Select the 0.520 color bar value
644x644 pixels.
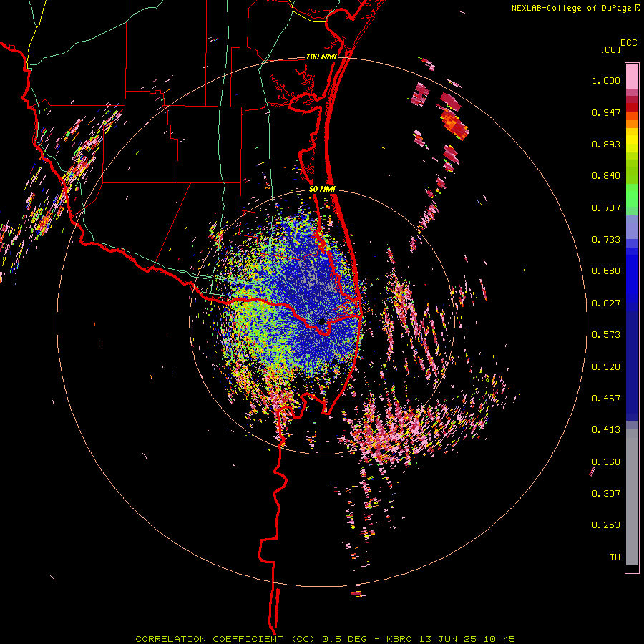point(606,367)
